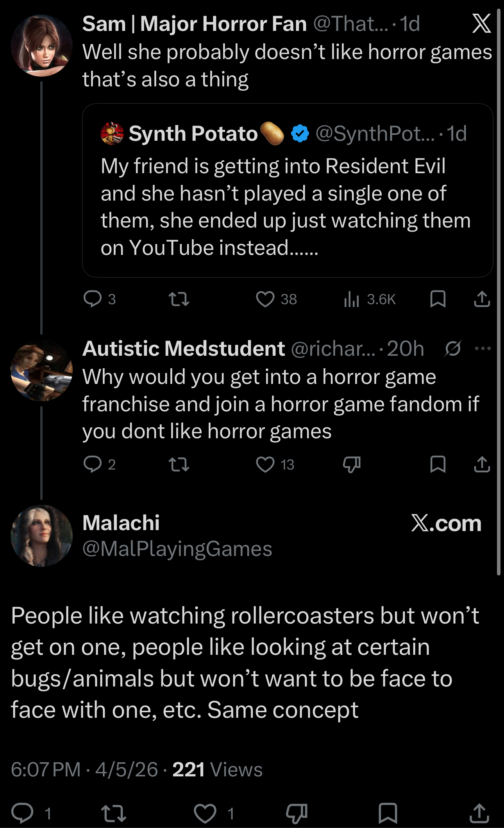Downvote Autistic Medstudent's tweet

tap(352, 464)
